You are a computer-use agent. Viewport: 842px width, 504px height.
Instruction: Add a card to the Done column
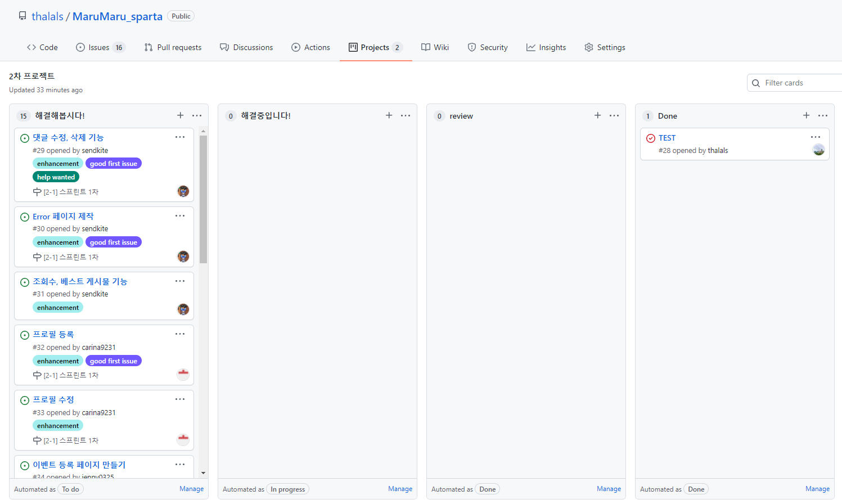(806, 115)
